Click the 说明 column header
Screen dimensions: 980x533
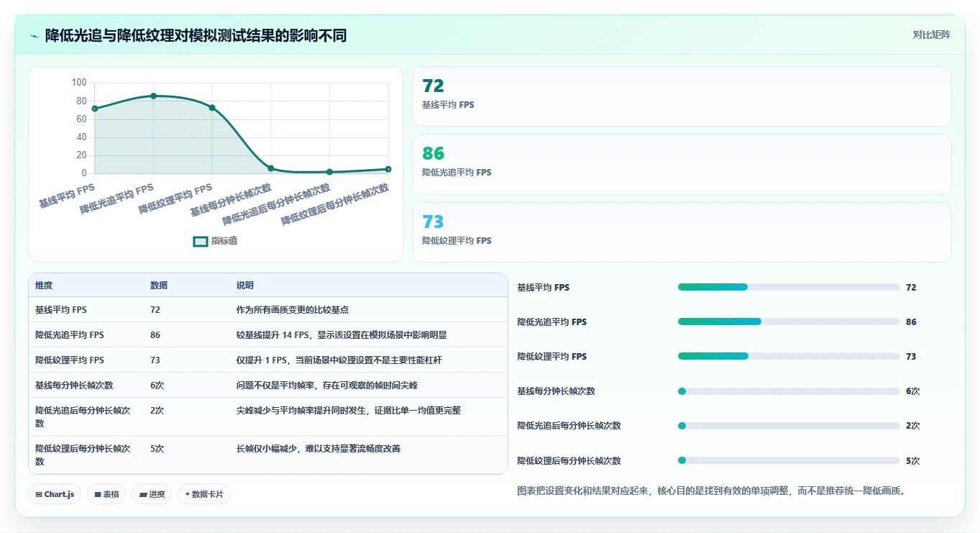pos(245,286)
